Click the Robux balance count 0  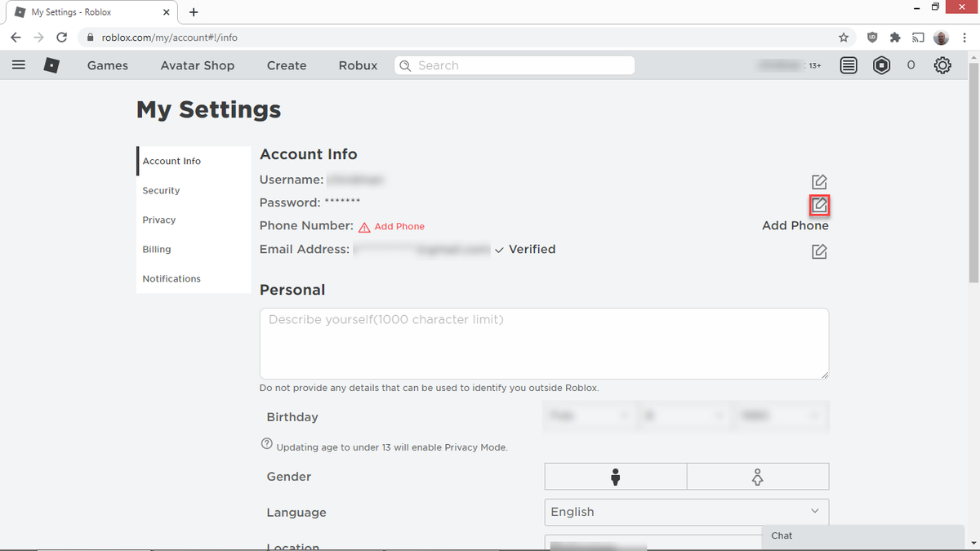[911, 65]
